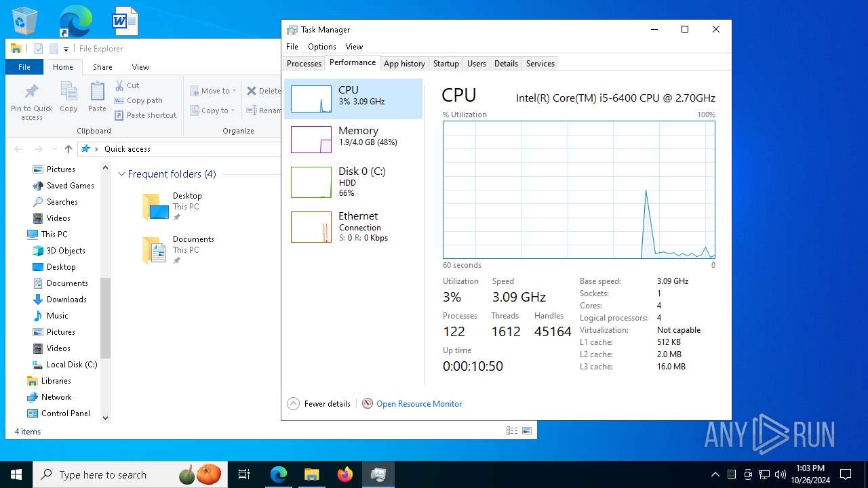This screenshot has height=488, width=868.
Task: Switch to the Details tab
Action: [506, 64]
